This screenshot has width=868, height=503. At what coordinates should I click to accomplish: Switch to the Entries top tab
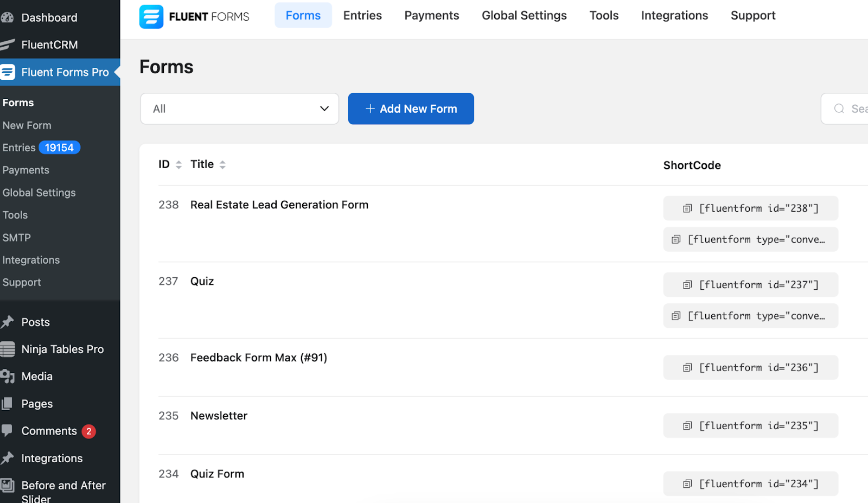click(x=362, y=15)
